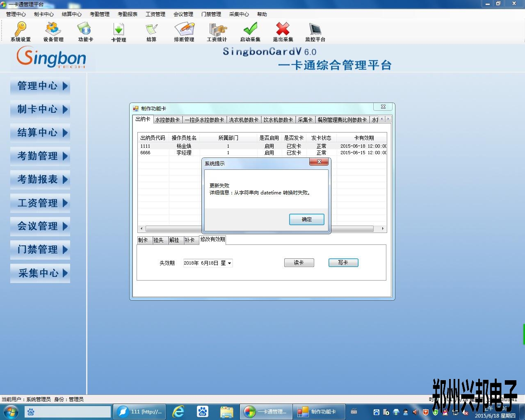Expand the 失效期 date dropdown
Image resolution: width=525 pixels, height=420 pixels.
point(229,263)
